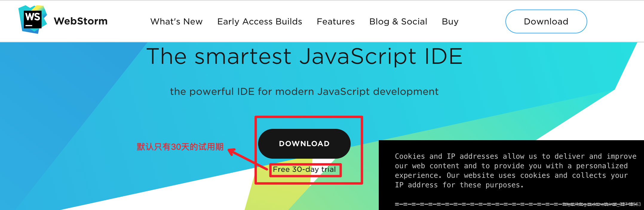Click the cookies and IP addresses notice text
Image resolution: width=644 pixels, height=210 pixels.
pos(516,171)
